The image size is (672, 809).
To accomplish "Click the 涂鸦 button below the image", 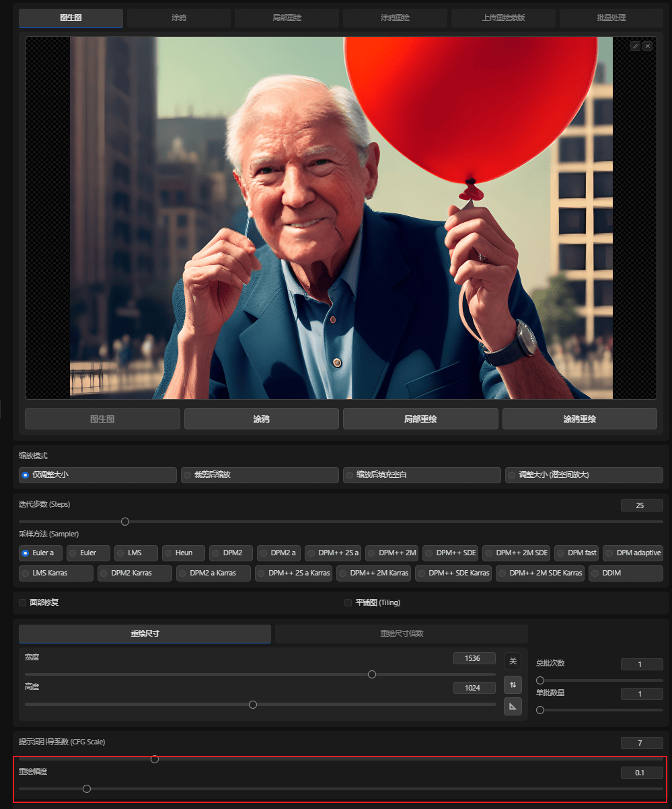I will [262, 419].
